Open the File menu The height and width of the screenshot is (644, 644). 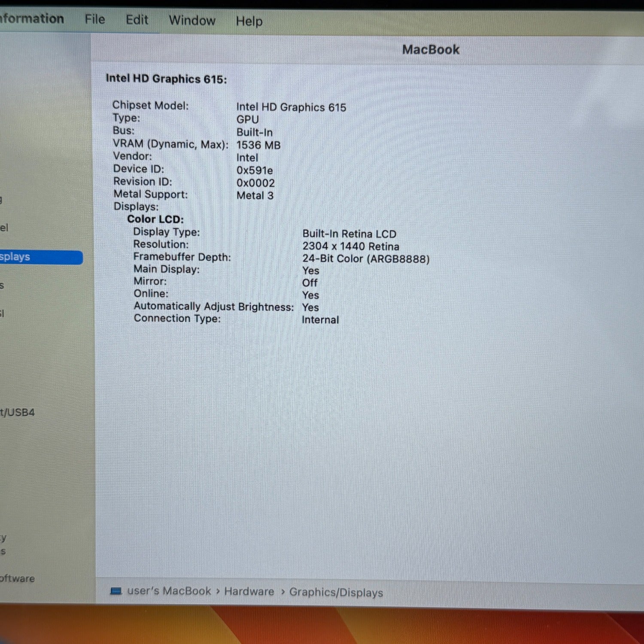pos(94,19)
